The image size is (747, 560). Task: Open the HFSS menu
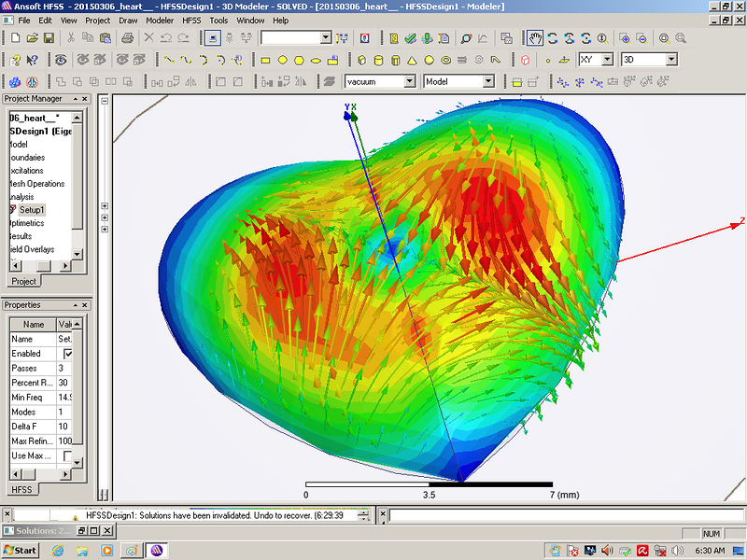coord(190,20)
